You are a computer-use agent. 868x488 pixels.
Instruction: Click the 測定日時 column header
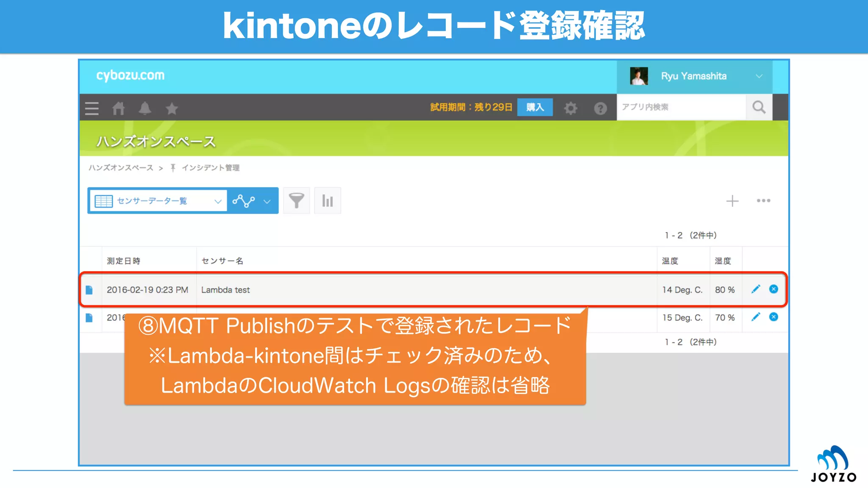click(123, 261)
